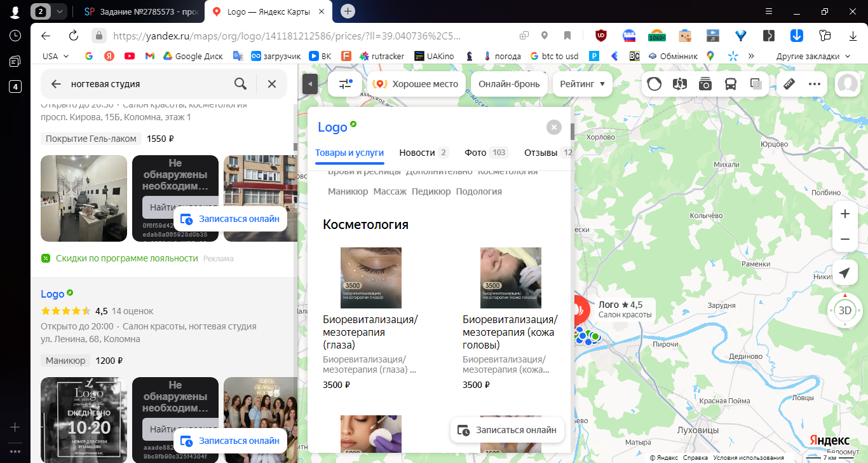The height and width of the screenshot is (463, 868).
Task: Open Товары и услуги tab
Action: (349, 153)
